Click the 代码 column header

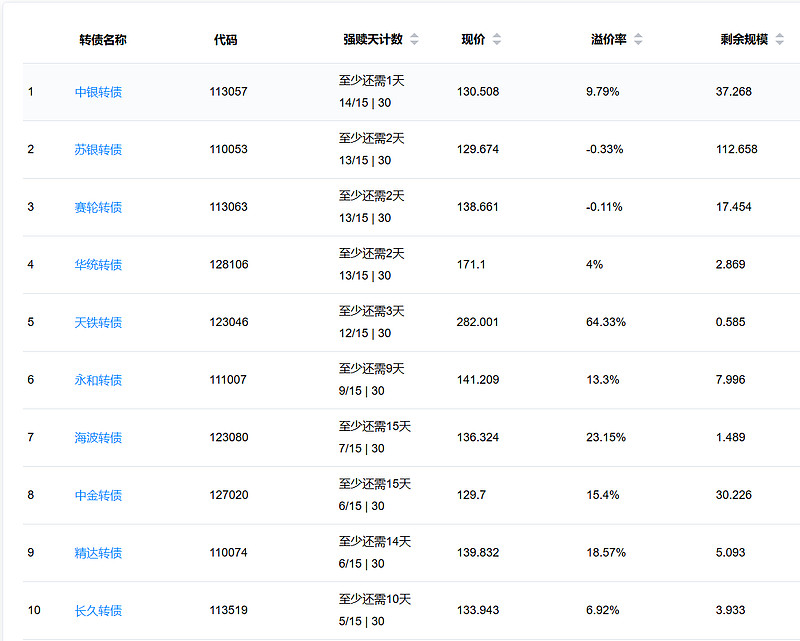(226, 40)
